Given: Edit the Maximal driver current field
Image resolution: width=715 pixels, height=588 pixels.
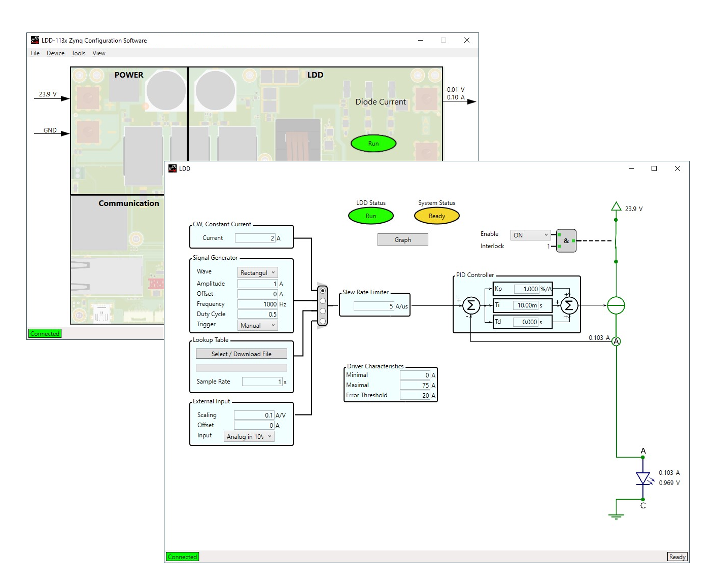Looking at the screenshot, I should tap(415, 385).
